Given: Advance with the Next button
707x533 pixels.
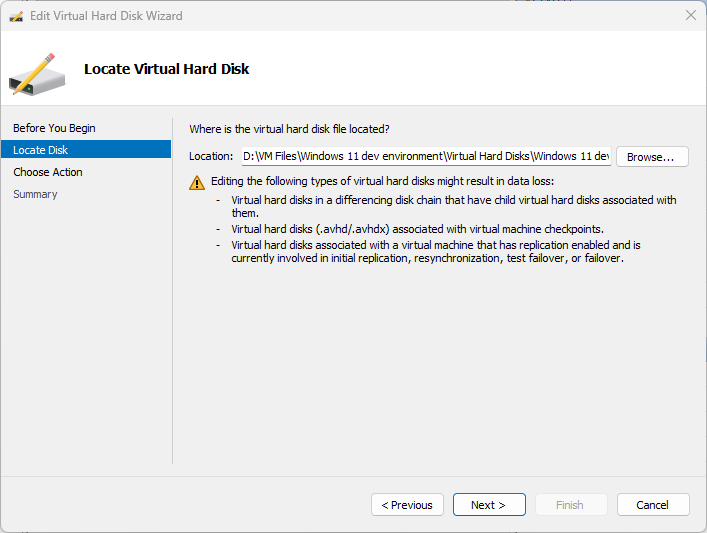Looking at the screenshot, I should 489,505.
